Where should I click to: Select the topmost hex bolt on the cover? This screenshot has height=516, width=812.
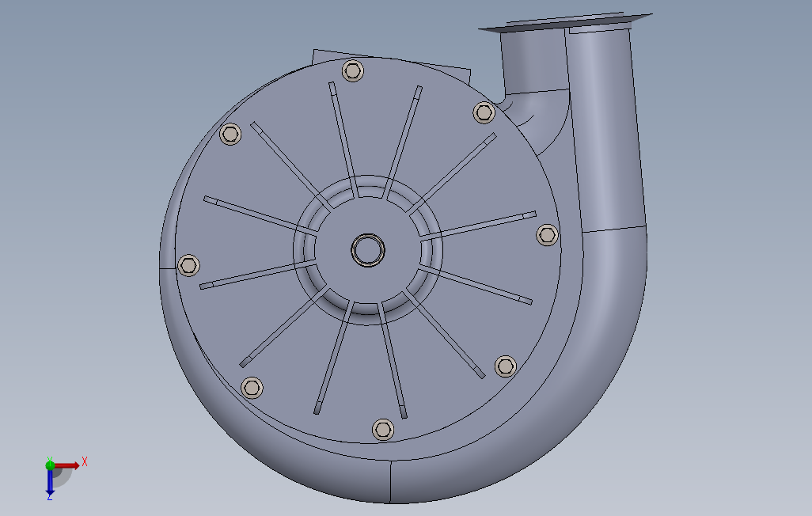353,70
